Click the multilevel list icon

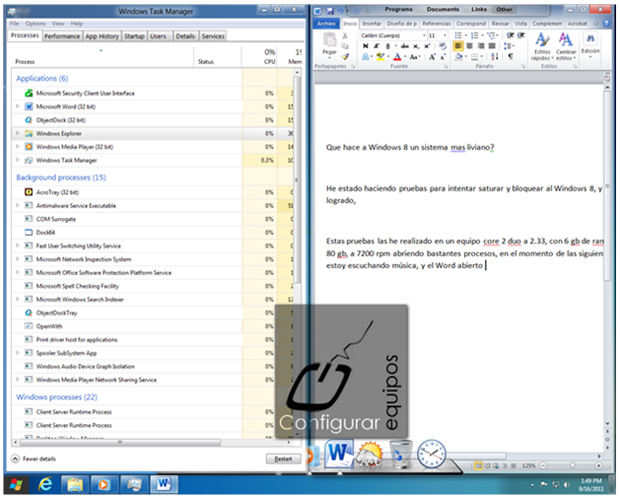click(491, 36)
